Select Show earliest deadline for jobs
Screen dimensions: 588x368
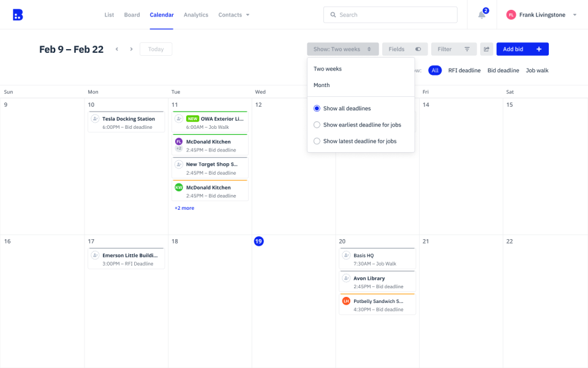[x=317, y=125]
